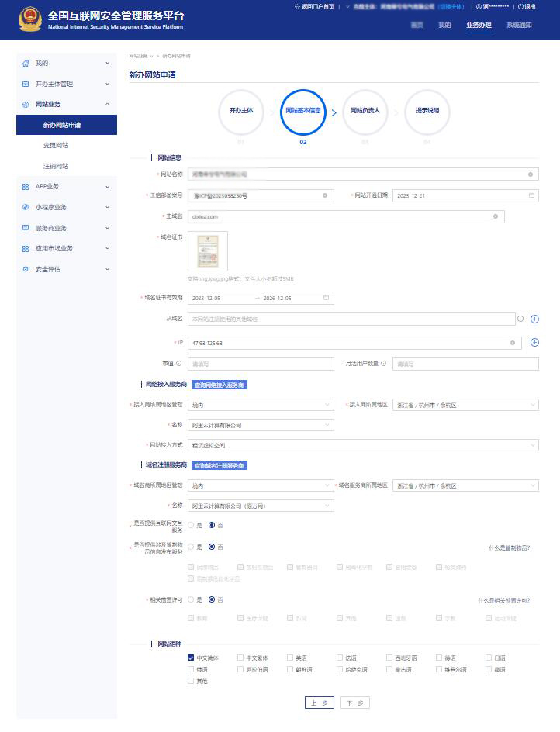Switch to the 系统通知 top tab

click(519, 26)
